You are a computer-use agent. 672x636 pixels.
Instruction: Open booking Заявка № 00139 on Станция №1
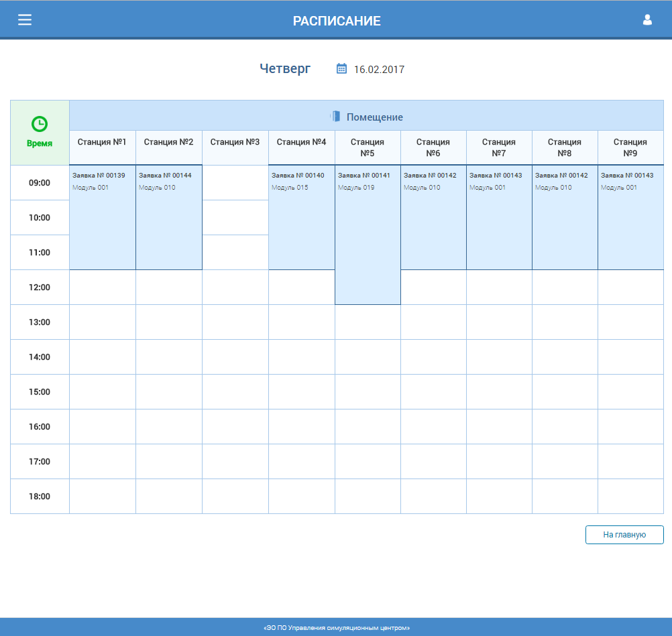click(x=102, y=217)
